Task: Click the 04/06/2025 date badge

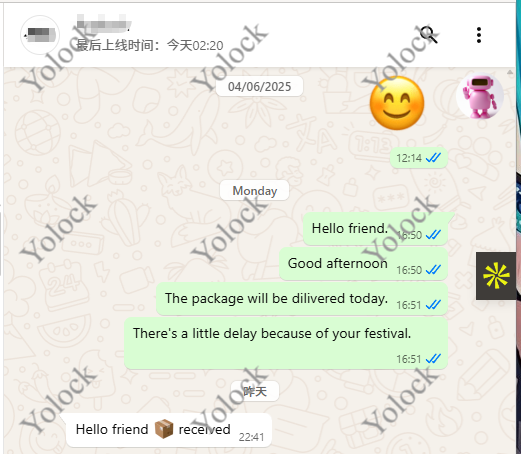Action: pyautogui.click(x=259, y=87)
